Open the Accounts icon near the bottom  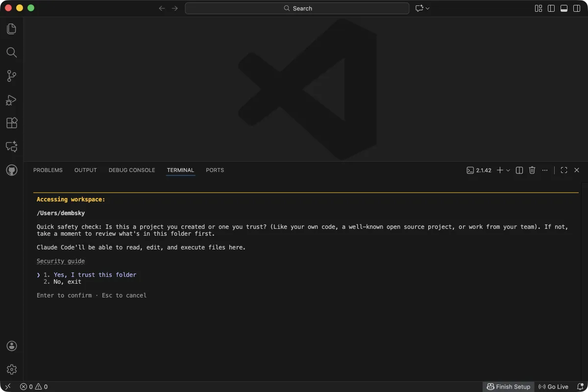pyautogui.click(x=11, y=346)
